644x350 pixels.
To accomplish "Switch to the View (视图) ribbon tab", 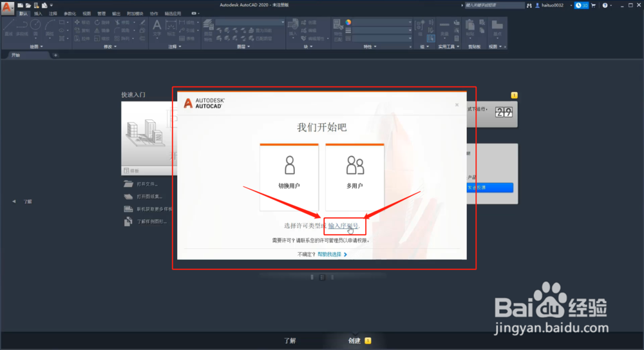I will pos(86,14).
